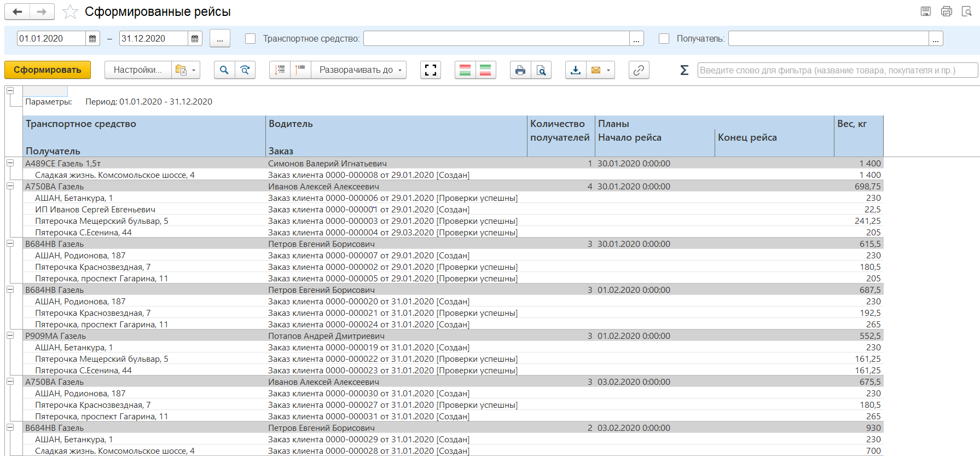
Task: Click the magnifier search icon in toolbar
Action: 224,70
